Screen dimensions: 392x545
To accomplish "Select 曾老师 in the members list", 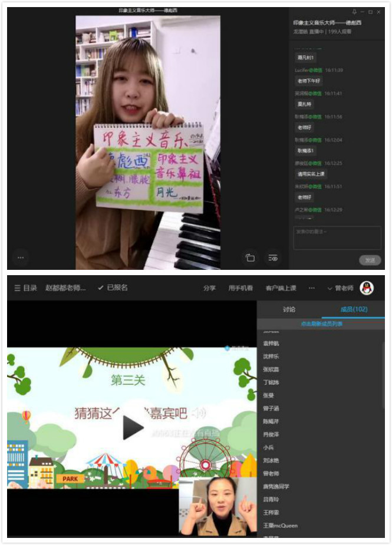I will tap(271, 473).
